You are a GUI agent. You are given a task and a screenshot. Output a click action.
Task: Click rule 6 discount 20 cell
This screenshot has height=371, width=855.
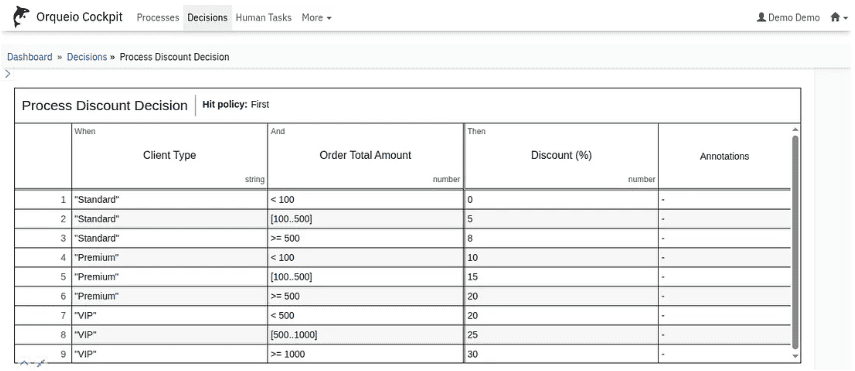click(561, 296)
